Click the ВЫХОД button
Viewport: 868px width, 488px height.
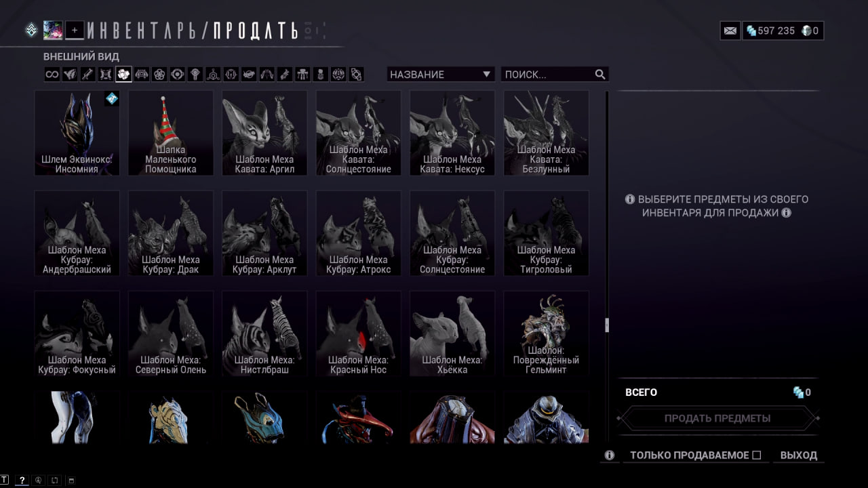point(799,455)
